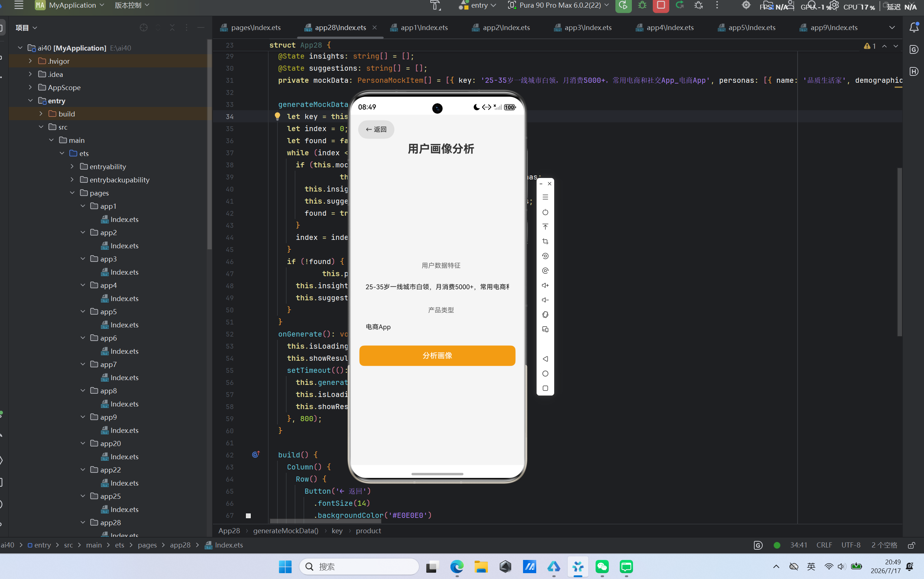The image size is (924, 579).
Task: Select opened file target icon in project panel
Action: click(x=144, y=27)
